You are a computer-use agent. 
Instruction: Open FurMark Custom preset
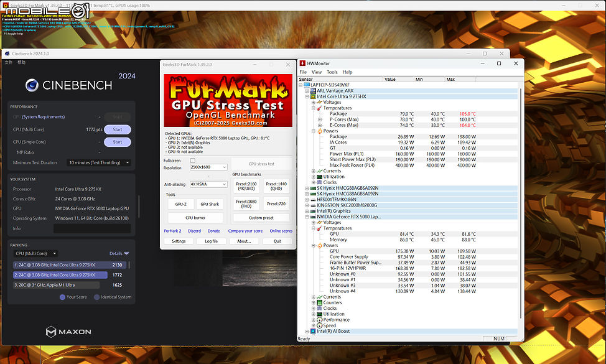261,218
